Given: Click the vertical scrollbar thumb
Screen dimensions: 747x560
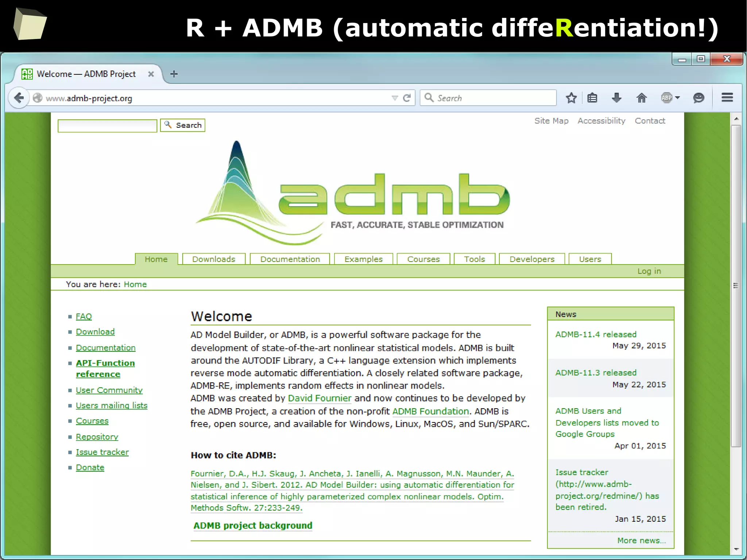Looking at the screenshot, I should tap(736, 286).
